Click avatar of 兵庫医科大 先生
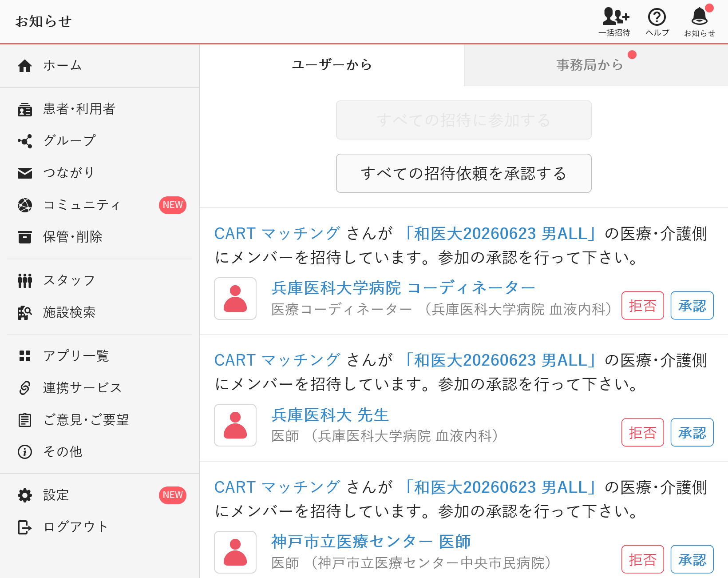Screen dimensions: 728x578 click(x=235, y=425)
